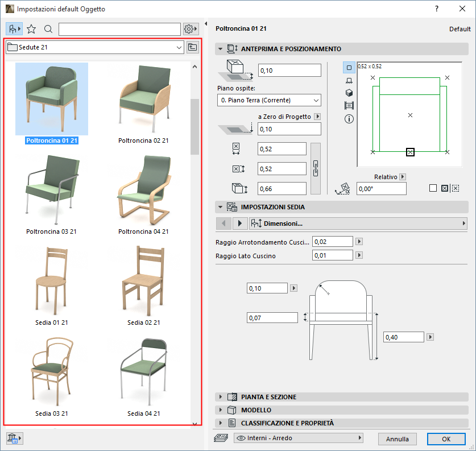
Task: Open the Piano ospite story dropdown
Action: point(269,100)
